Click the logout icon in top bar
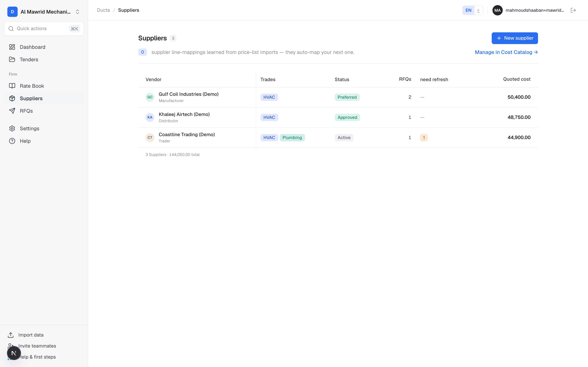 (573, 10)
